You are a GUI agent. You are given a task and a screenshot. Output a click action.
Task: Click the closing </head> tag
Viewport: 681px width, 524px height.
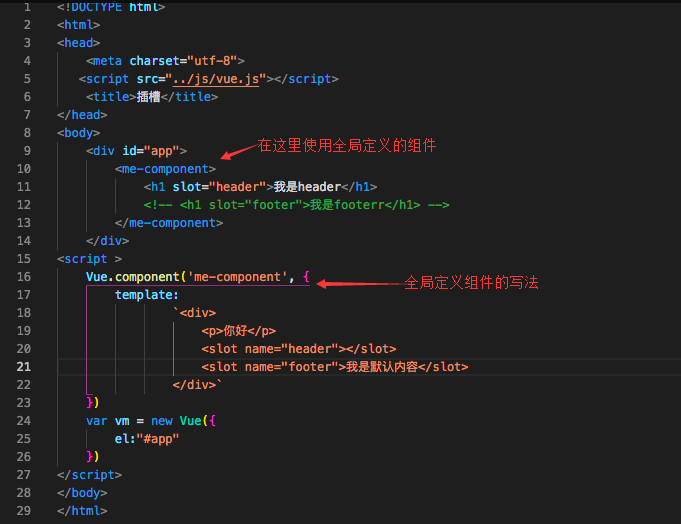[82, 115]
